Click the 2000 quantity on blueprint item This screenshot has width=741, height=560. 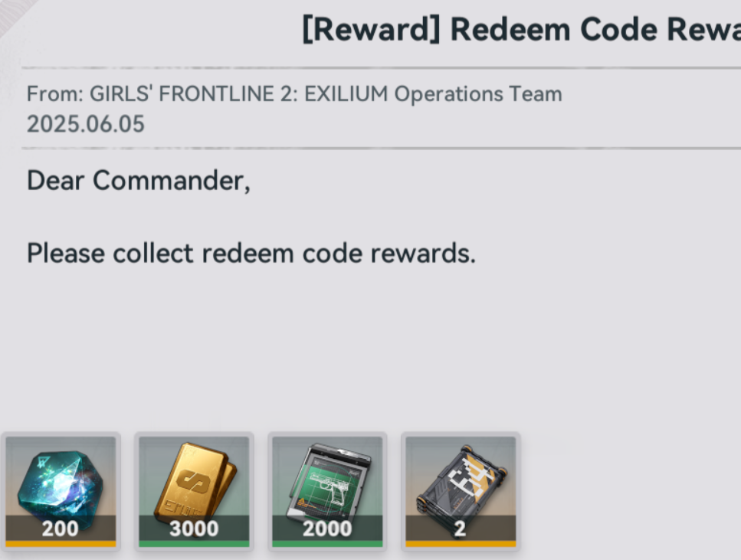327,529
